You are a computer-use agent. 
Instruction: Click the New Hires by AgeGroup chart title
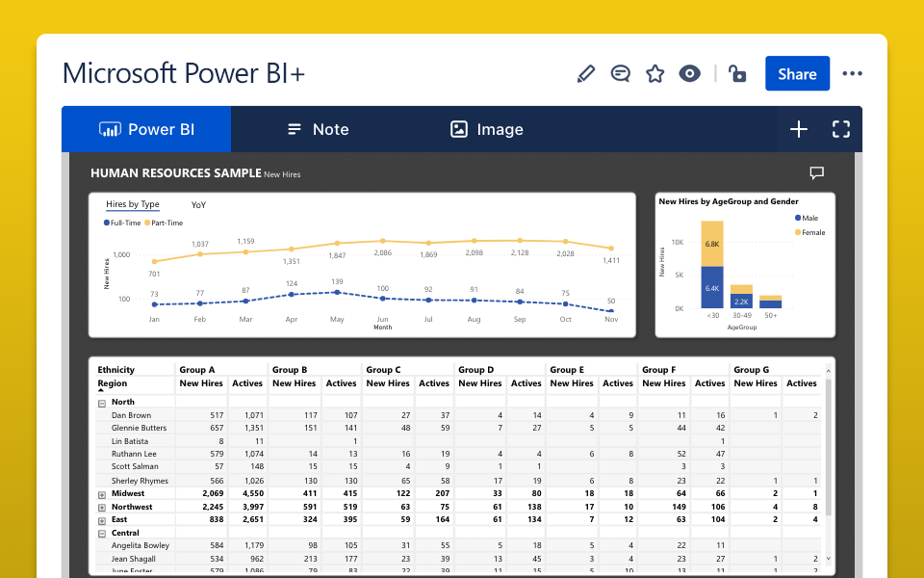coord(729,201)
